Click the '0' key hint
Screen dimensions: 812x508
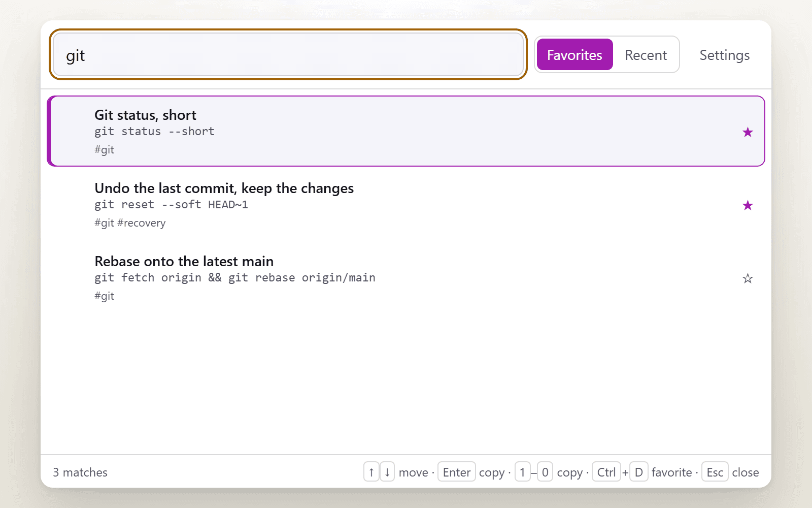[x=545, y=472]
